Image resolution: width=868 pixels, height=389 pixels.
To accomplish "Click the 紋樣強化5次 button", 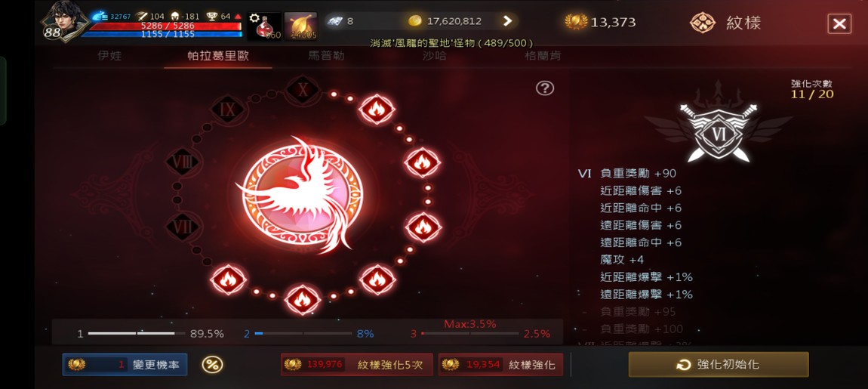I will [357, 365].
